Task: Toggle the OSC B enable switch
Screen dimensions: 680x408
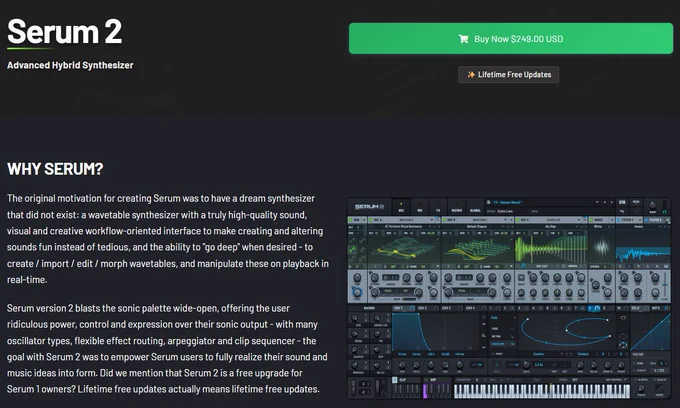Action: point(445,220)
